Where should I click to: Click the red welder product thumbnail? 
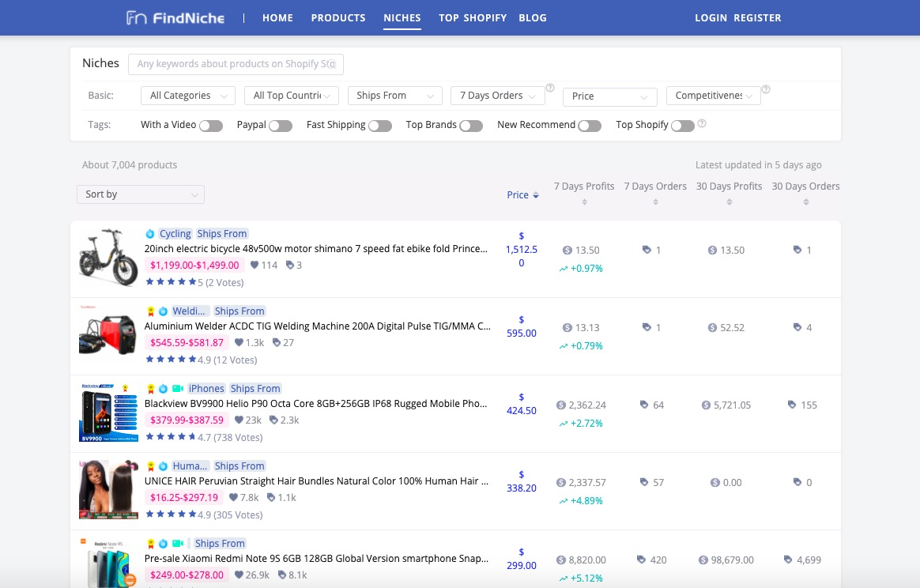[x=108, y=334]
